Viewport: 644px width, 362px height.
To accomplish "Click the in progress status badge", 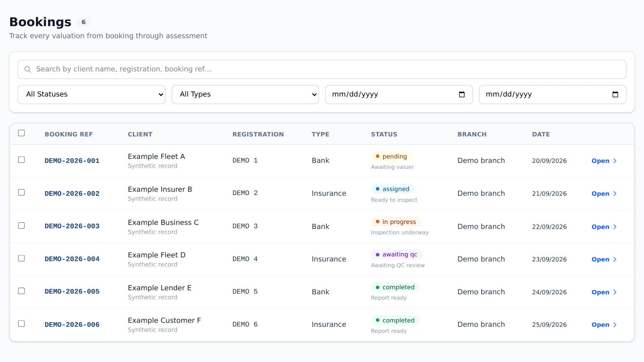I will click(396, 222).
